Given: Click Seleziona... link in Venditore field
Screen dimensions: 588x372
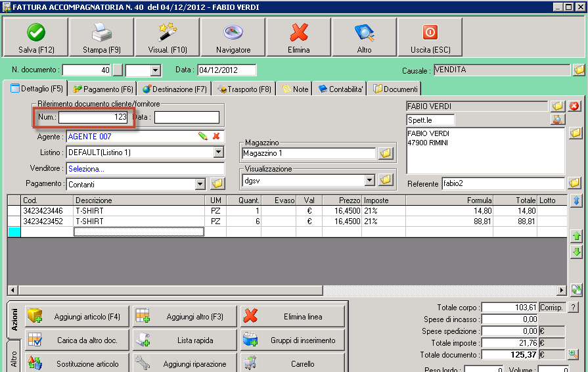Looking at the screenshot, I should [86, 169].
